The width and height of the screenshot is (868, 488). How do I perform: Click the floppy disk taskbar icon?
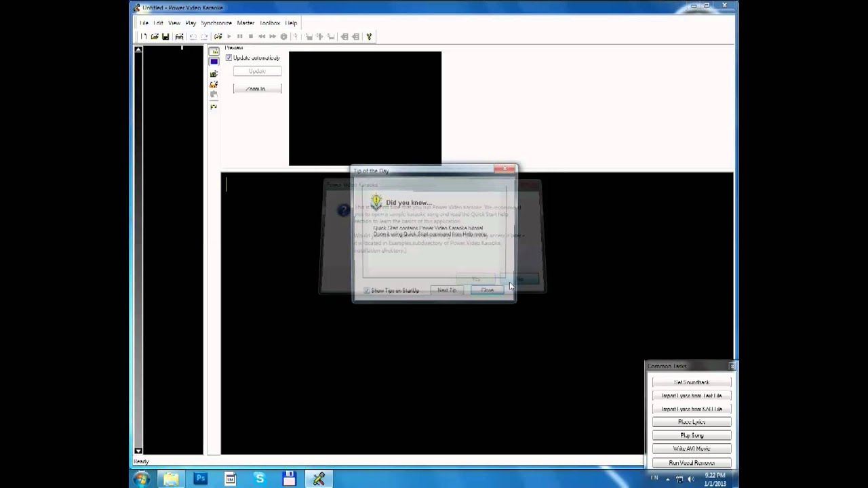pos(289,479)
